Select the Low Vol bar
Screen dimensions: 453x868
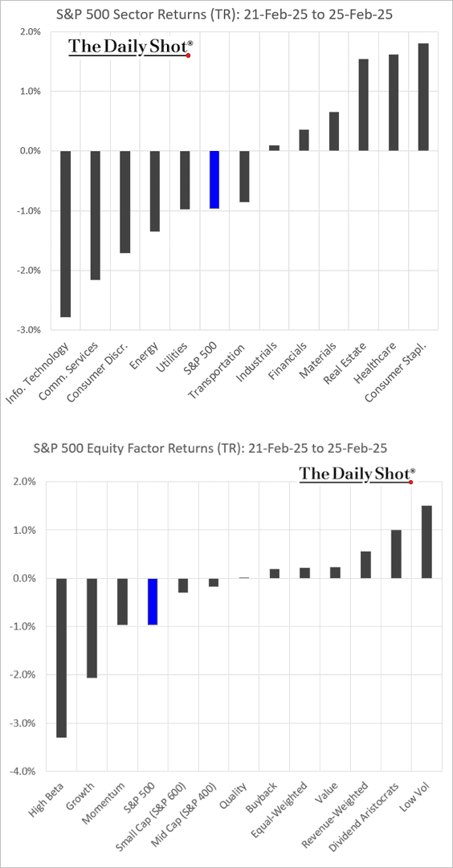[x=426, y=542]
